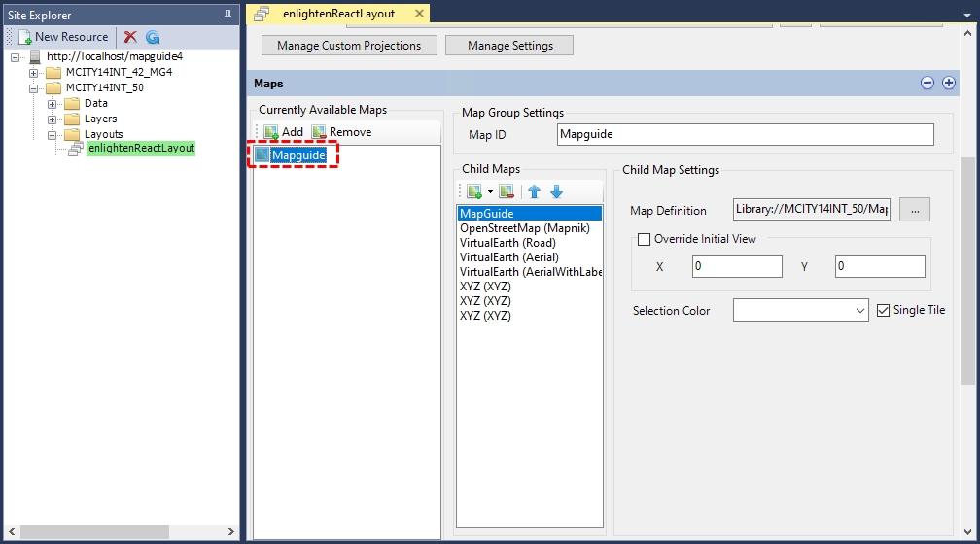Click the Manage Custom Projections button

349,46
